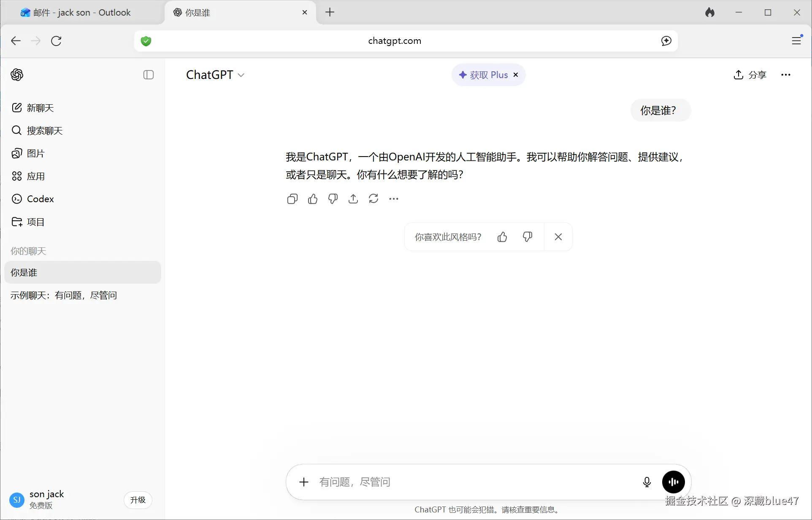Viewport: 812px width, 520px height.
Task: Regenerate the ChatGPT response
Action: 373,199
